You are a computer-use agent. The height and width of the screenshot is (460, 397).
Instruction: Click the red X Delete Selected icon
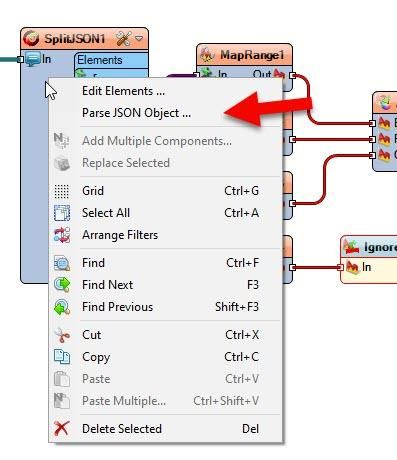coord(62,429)
